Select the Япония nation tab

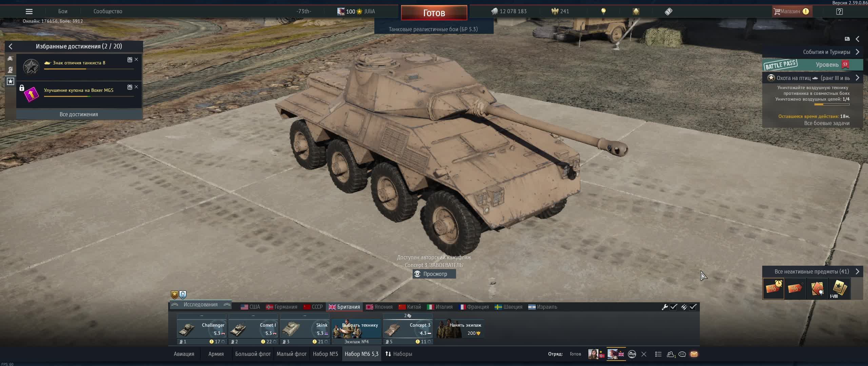coord(379,307)
